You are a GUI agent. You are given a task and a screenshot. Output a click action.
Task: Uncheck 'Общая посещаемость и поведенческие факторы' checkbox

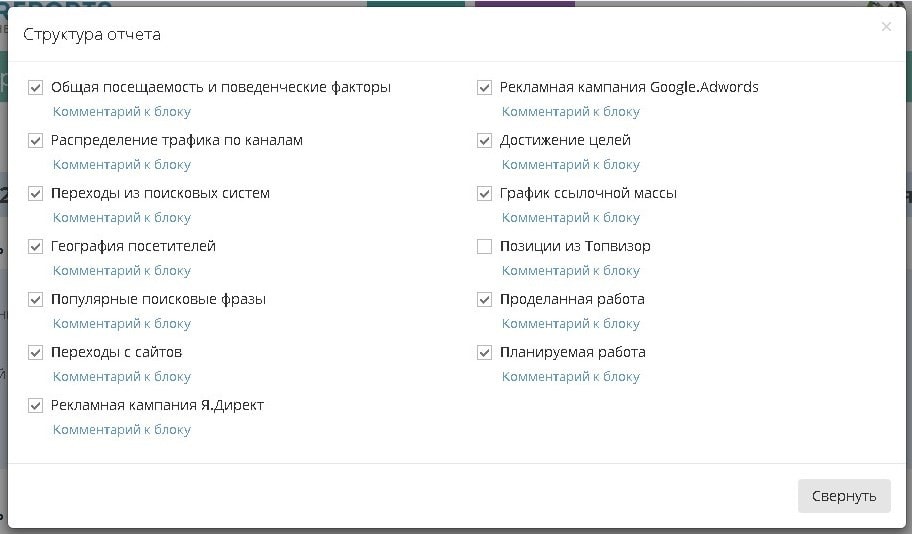pyautogui.click(x=36, y=88)
